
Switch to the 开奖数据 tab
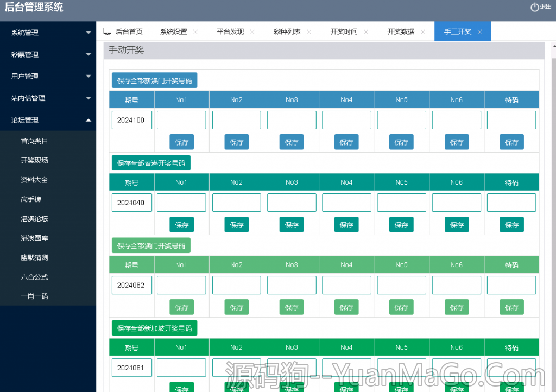tap(400, 31)
